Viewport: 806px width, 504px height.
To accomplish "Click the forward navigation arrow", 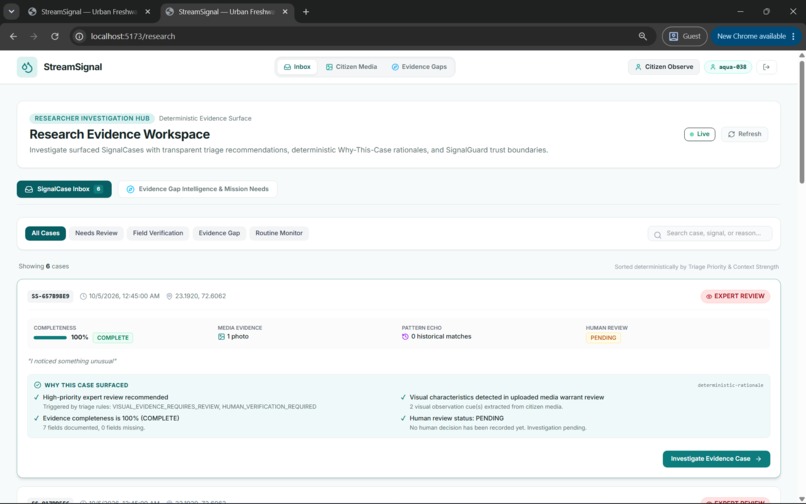I will (x=34, y=37).
